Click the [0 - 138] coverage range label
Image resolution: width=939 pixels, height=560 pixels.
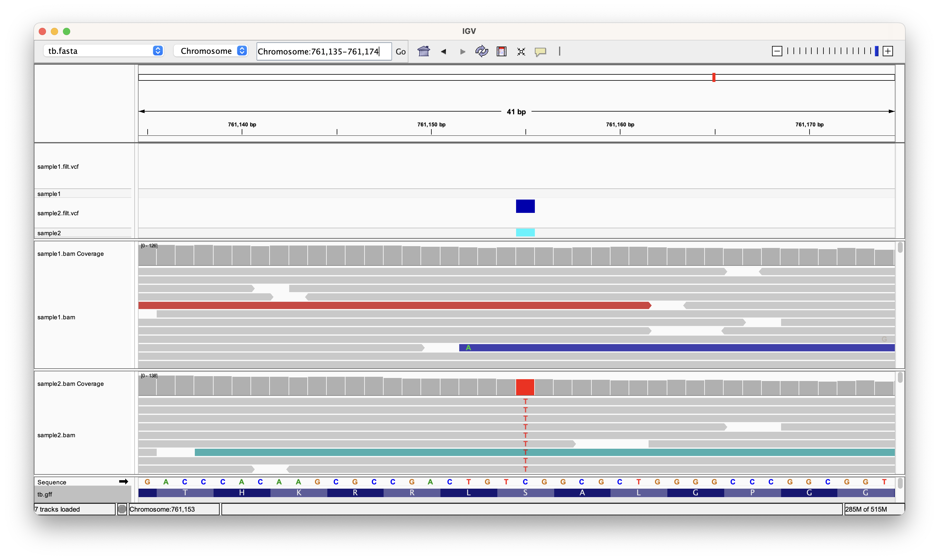tap(149, 376)
